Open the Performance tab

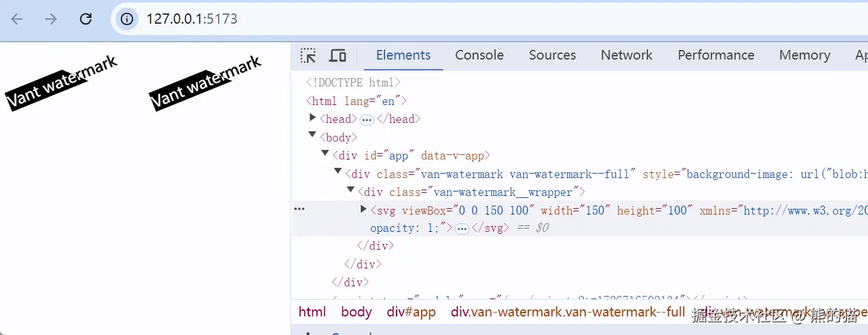point(716,55)
